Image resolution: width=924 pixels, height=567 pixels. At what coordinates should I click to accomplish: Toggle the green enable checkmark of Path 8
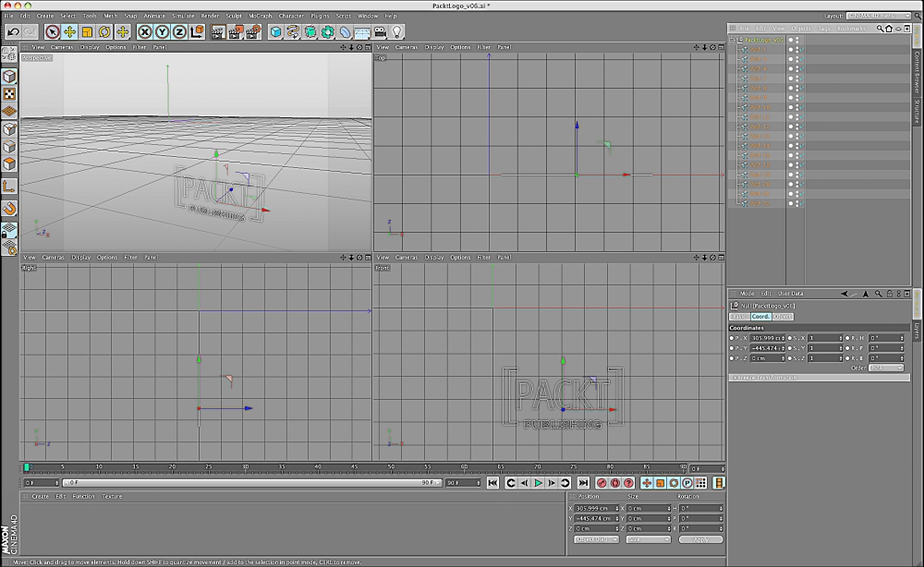(801, 88)
